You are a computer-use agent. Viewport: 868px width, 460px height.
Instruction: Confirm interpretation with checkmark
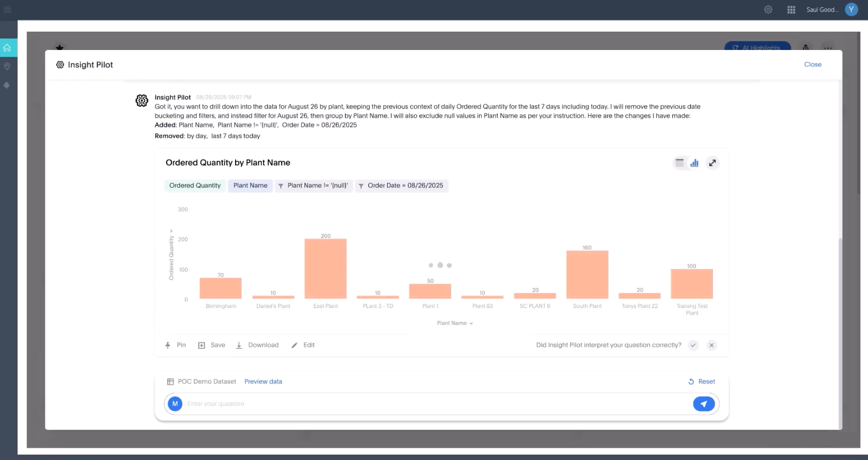pyautogui.click(x=693, y=345)
